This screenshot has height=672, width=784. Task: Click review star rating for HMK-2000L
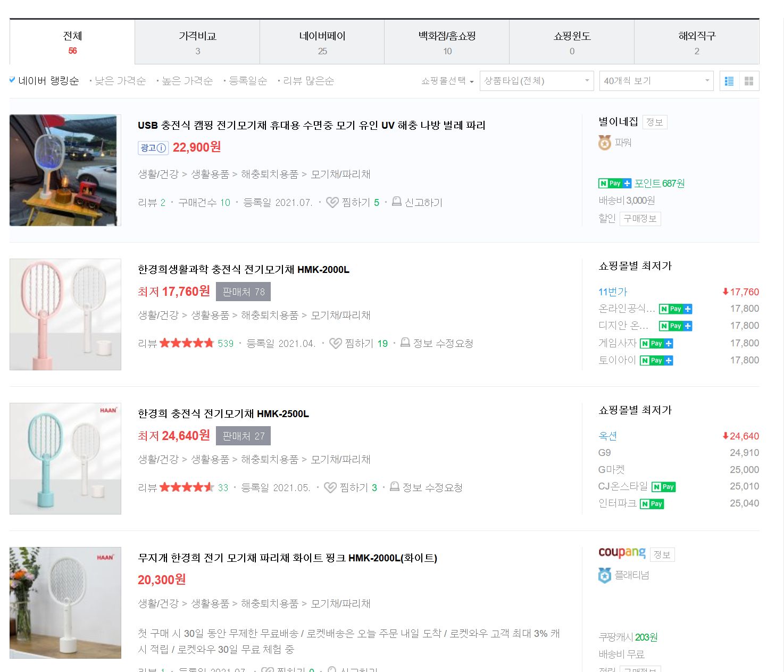(x=187, y=343)
